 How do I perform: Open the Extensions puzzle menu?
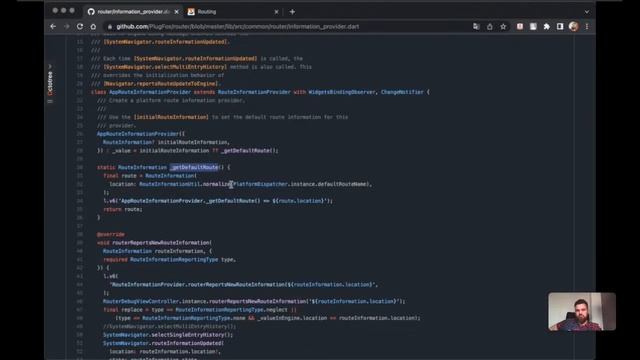547,27
